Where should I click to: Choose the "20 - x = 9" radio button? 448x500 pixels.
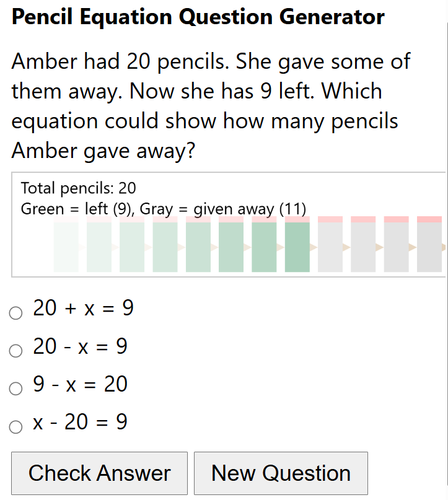point(15,351)
